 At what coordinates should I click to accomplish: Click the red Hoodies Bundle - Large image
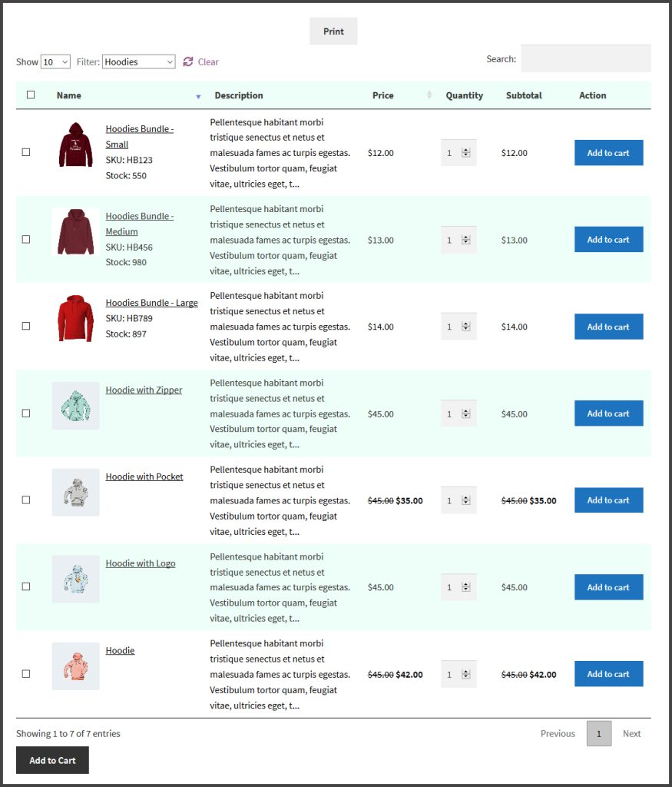pos(75,318)
